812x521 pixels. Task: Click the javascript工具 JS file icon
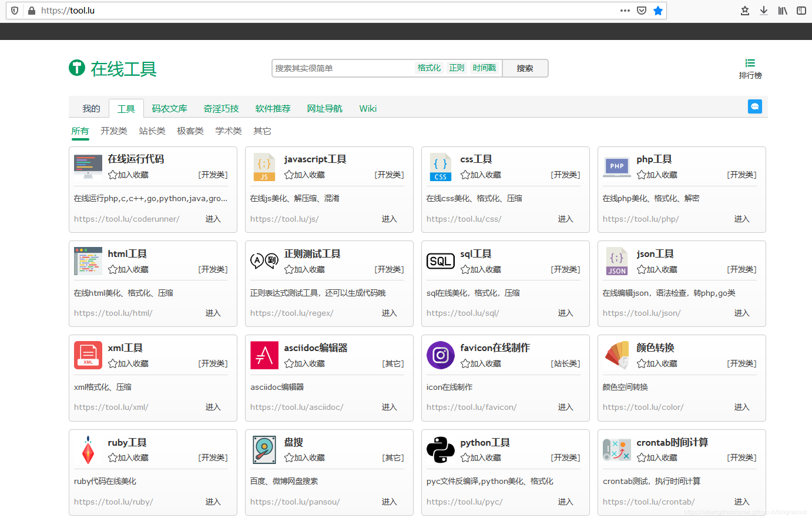coord(264,166)
